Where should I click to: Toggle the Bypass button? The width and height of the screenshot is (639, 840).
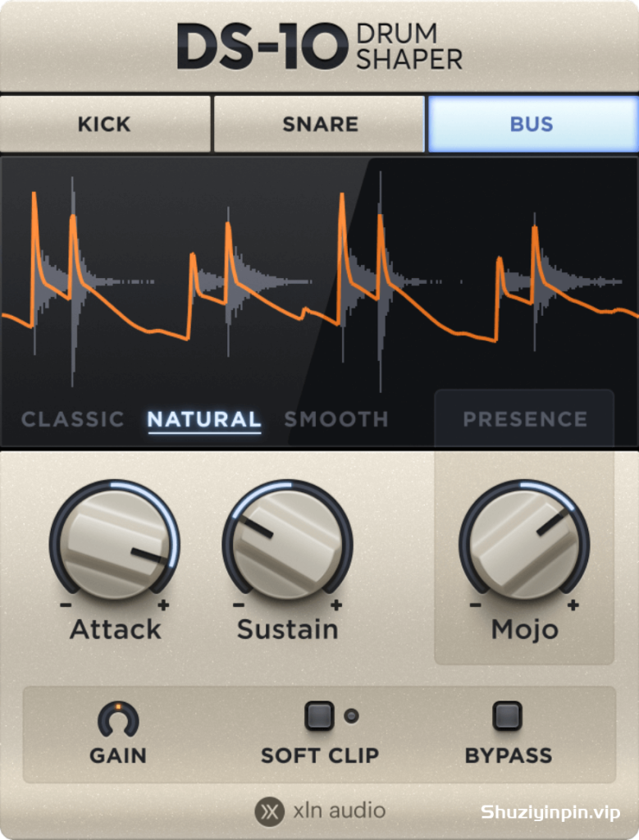(x=507, y=715)
